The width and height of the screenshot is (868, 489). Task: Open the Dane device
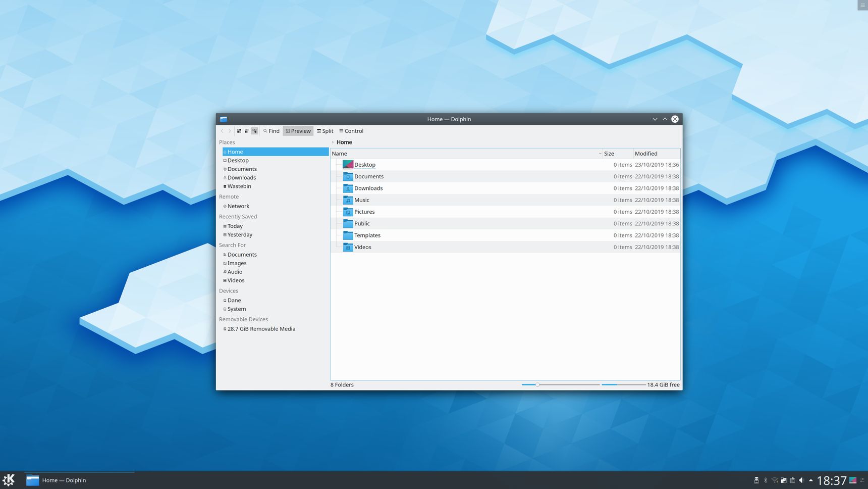(x=276, y=300)
